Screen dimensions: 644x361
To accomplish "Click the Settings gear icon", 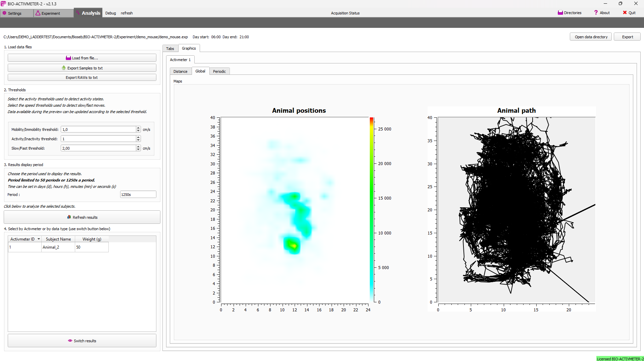I will [x=4, y=13].
